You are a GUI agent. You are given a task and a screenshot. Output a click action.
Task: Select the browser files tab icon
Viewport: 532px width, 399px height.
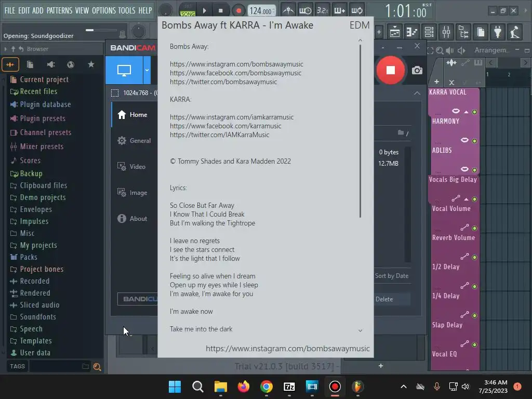click(30, 64)
